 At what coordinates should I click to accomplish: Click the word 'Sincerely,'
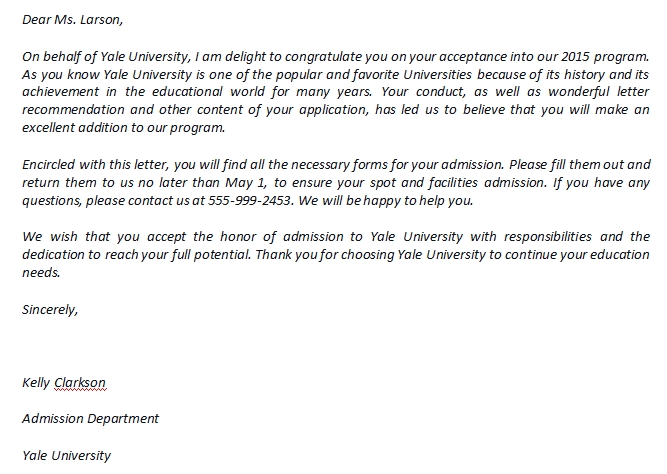pyautogui.click(x=50, y=310)
